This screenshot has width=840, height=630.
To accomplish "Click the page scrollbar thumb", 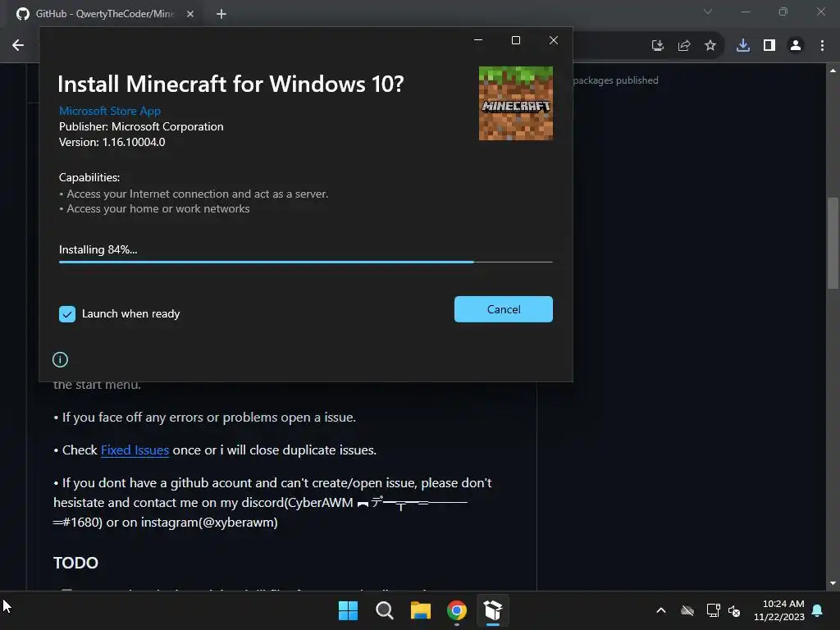I will (x=833, y=243).
